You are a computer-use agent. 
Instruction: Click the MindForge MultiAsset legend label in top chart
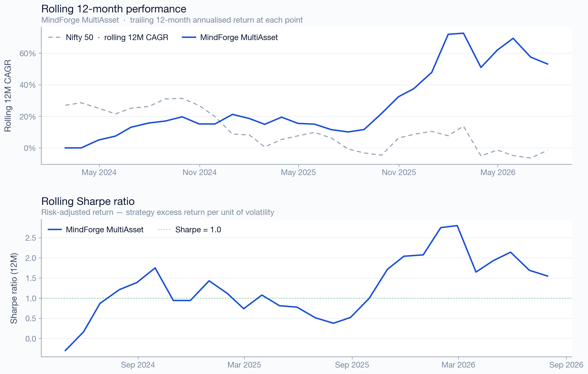click(x=239, y=37)
